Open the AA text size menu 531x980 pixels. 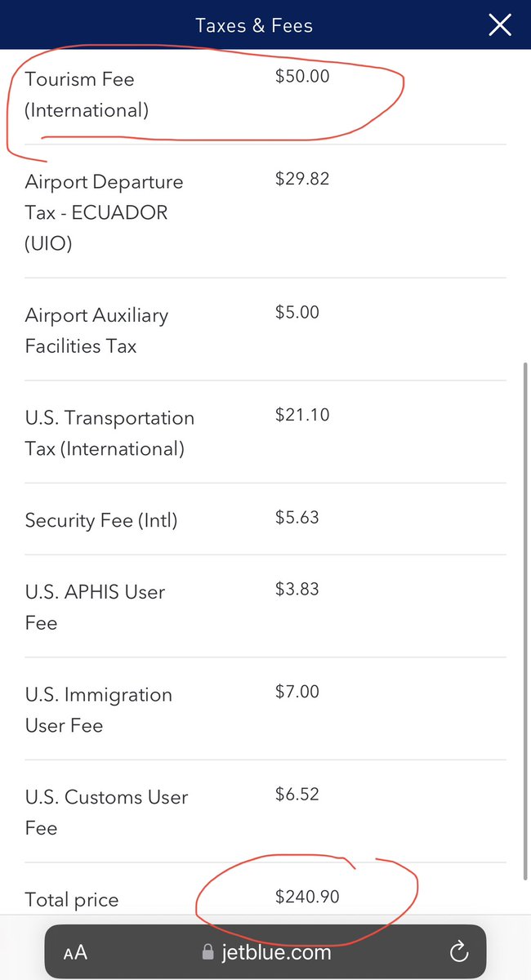(75, 952)
